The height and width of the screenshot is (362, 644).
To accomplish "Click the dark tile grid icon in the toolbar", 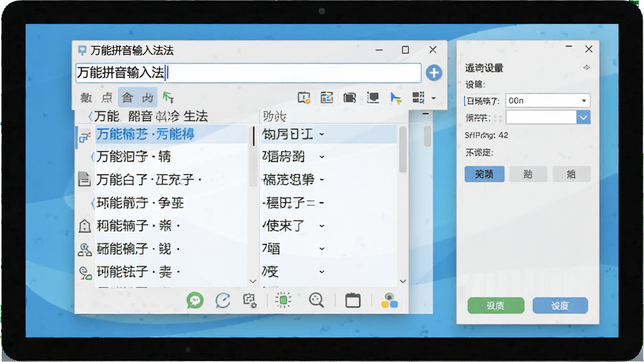I will (418, 97).
